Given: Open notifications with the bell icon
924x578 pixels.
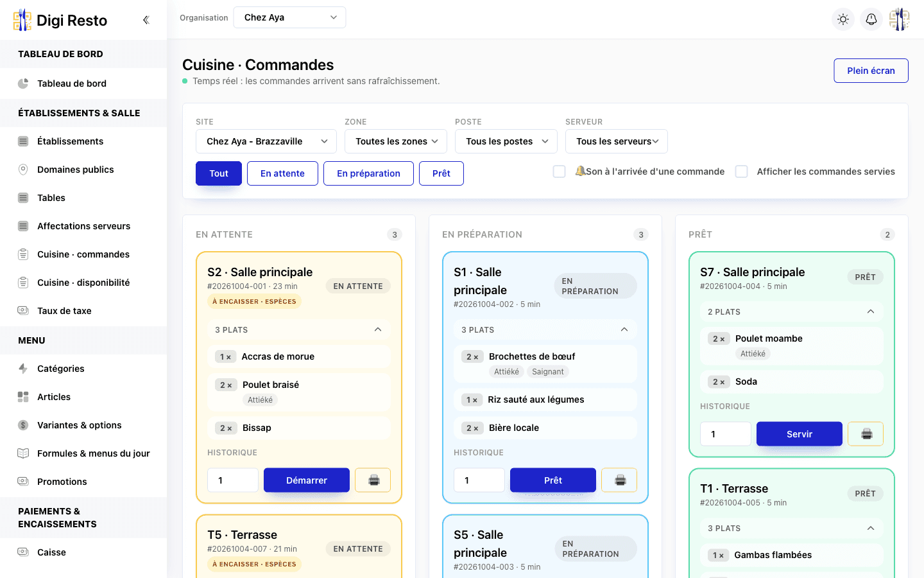Looking at the screenshot, I should click(871, 19).
